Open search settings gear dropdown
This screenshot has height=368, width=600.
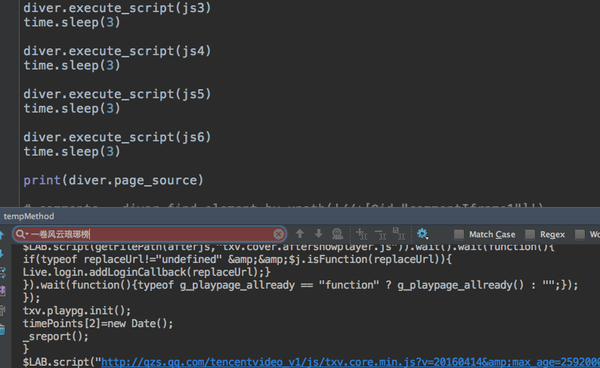tap(422, 234)
